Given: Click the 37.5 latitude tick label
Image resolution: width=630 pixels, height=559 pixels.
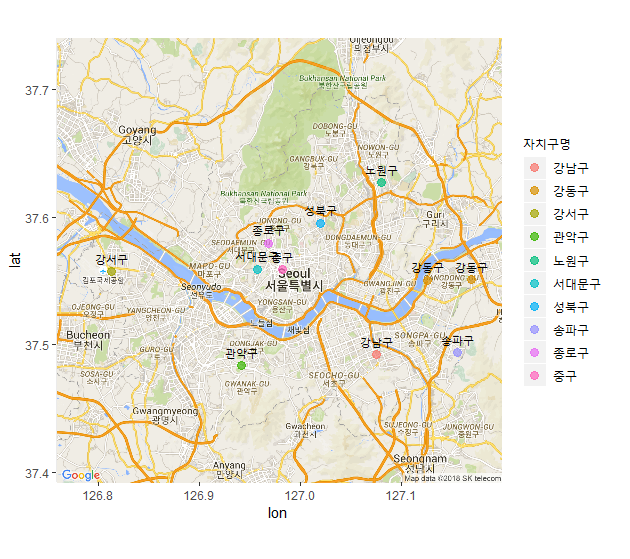Looking at the screenshot, I should [x=37, y=346].
